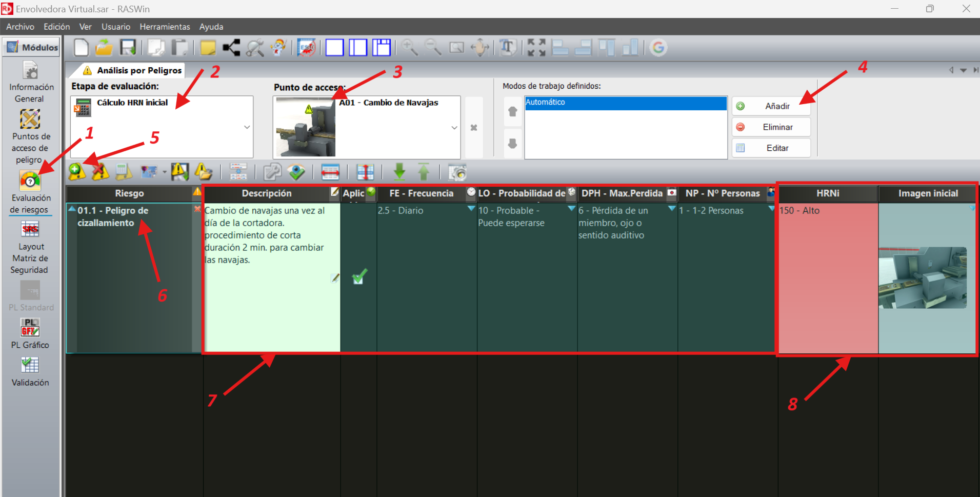Viewport: 980px width, 497px height.
Task: Open the Edición menu
Action: (56, 27)
